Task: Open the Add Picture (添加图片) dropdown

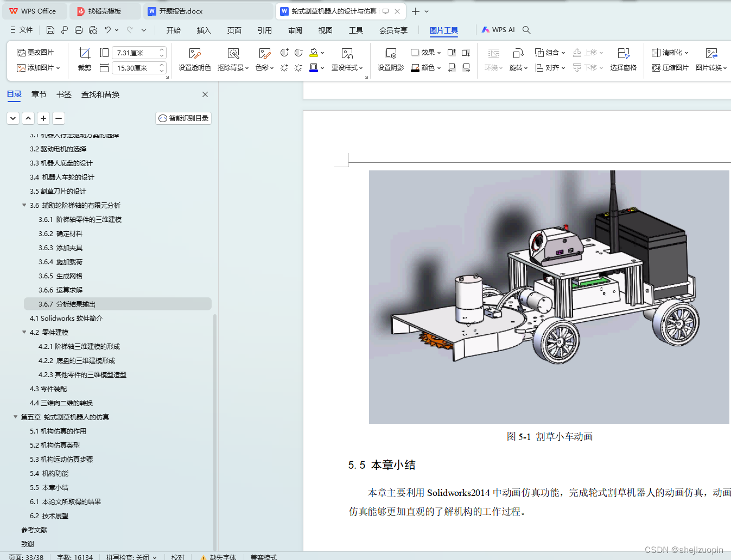Action: [38, 68]
